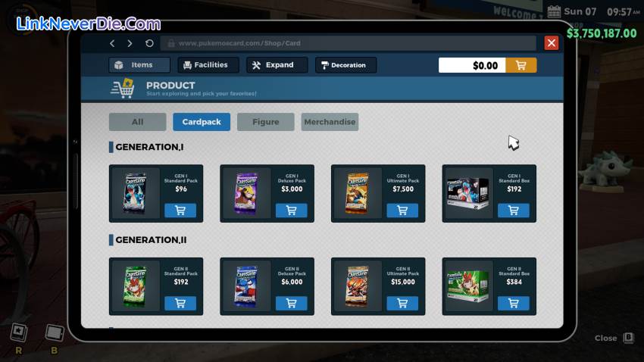
Task: Add Gen I Standard Pack to cart
Action: pyautogui.click(x=180, y=211)
